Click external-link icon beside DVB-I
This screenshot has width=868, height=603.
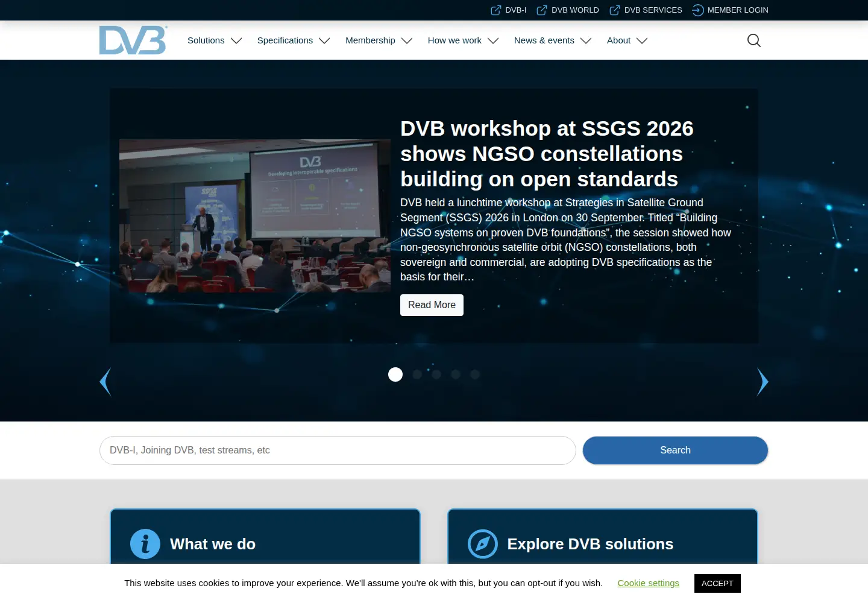[495, 10]
